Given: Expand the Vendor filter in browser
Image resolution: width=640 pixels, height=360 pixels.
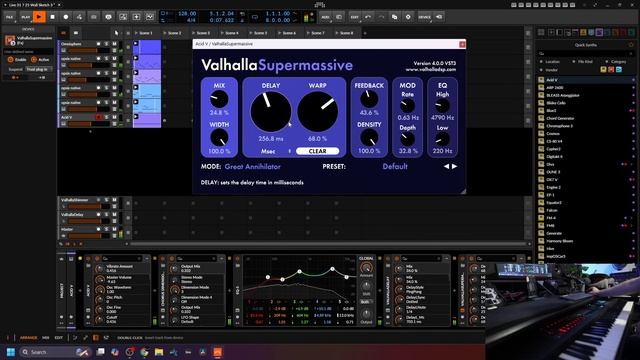Looking at the screenshot, I should 549,70.
